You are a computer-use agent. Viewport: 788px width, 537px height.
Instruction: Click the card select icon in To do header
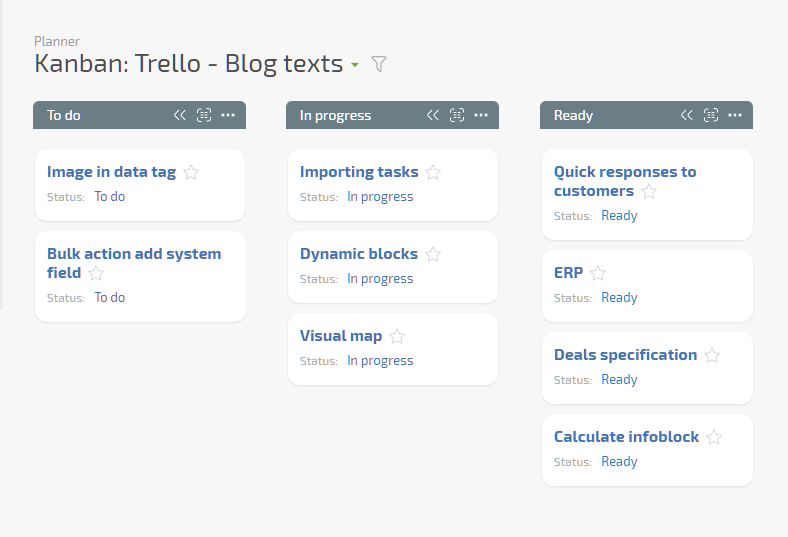click(x=204, y=115)
